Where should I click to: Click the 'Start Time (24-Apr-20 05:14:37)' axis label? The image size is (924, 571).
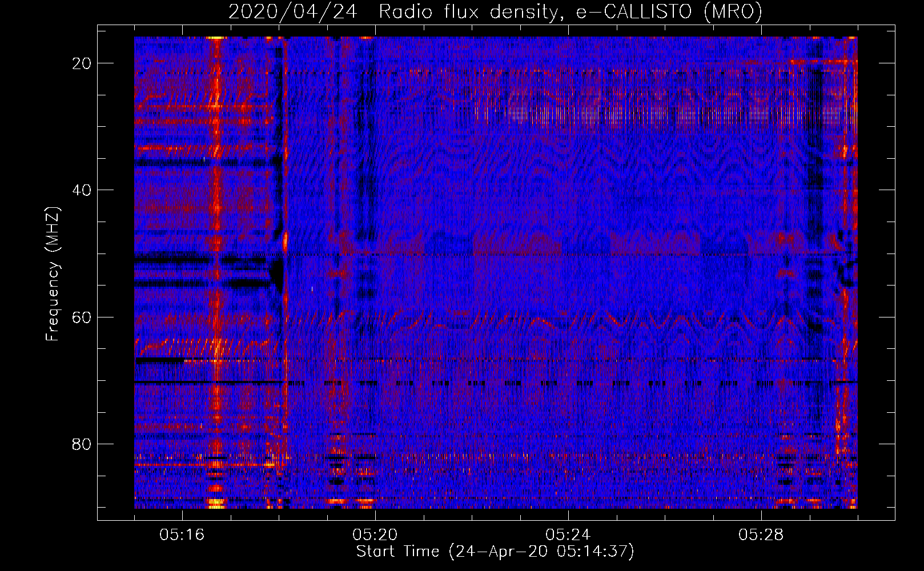[495, 552]
